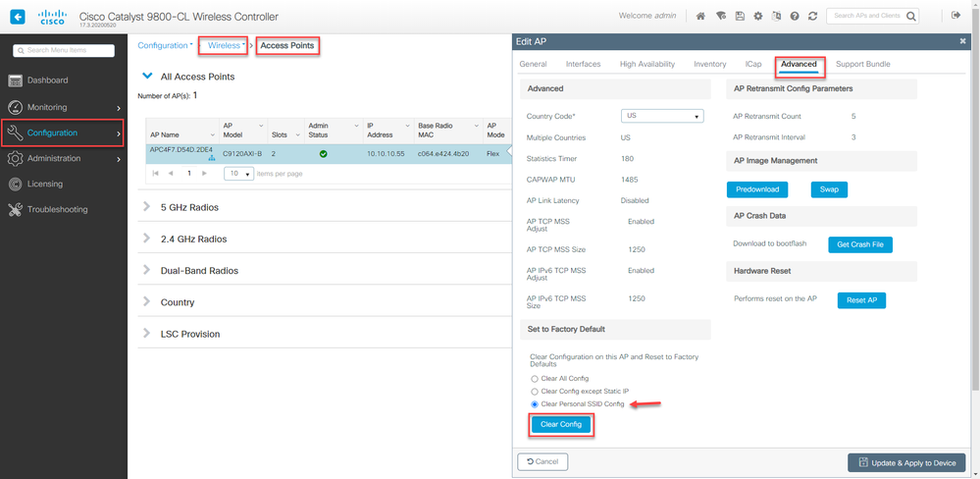
Task: Expand the 5 GHz Radios section
Action: (147, 206)
